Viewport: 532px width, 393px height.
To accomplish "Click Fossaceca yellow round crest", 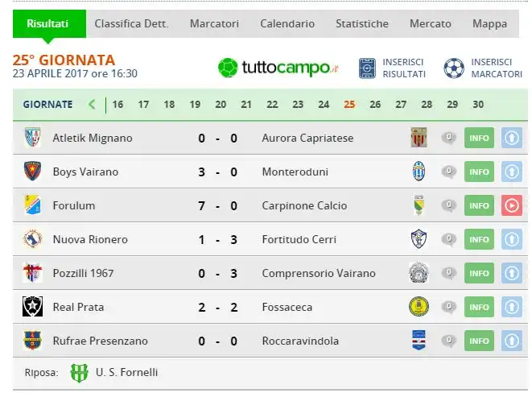I will pyautogui.click(x=419, y=307).
